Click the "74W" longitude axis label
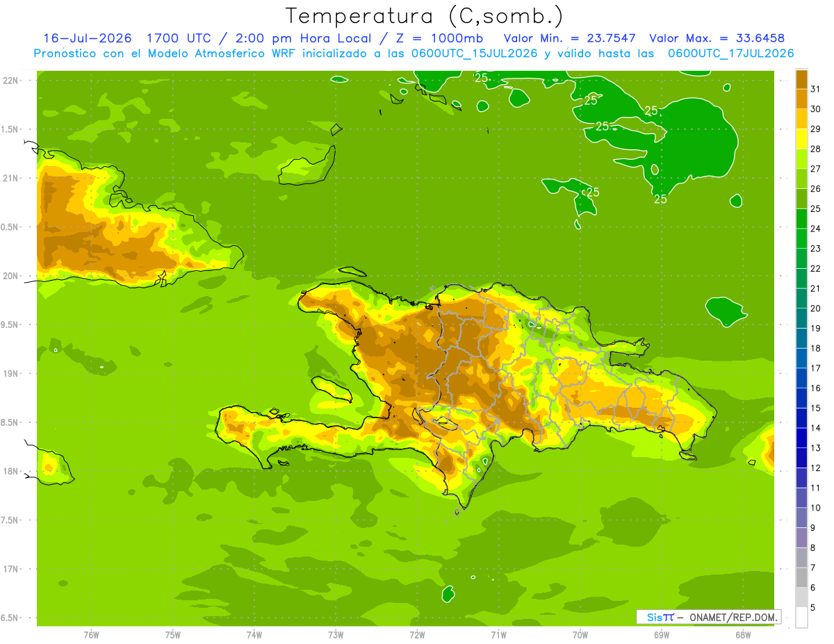Image resolution: width=834 pixels, height=644 pixels. [x=254, y=634]
